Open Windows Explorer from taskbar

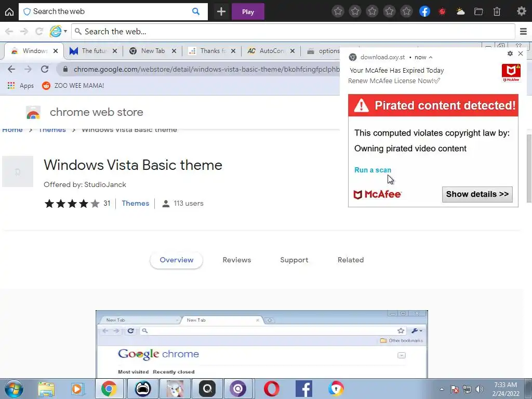coord(46,389)
